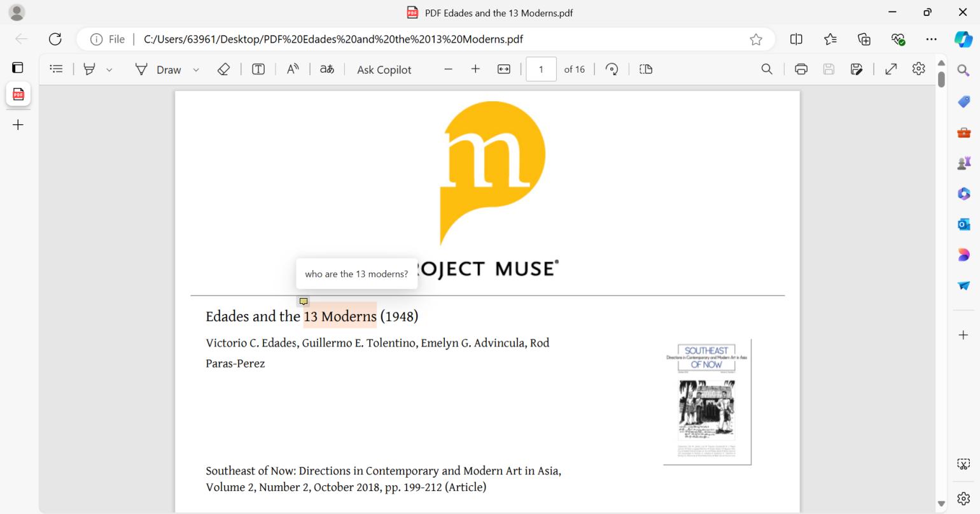Click the Save as icon
The image size is (980, 514).
857,69
